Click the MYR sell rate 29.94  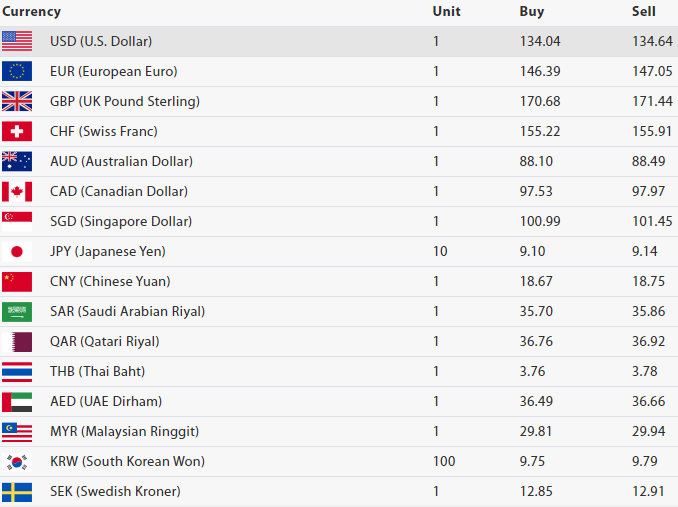648,431
